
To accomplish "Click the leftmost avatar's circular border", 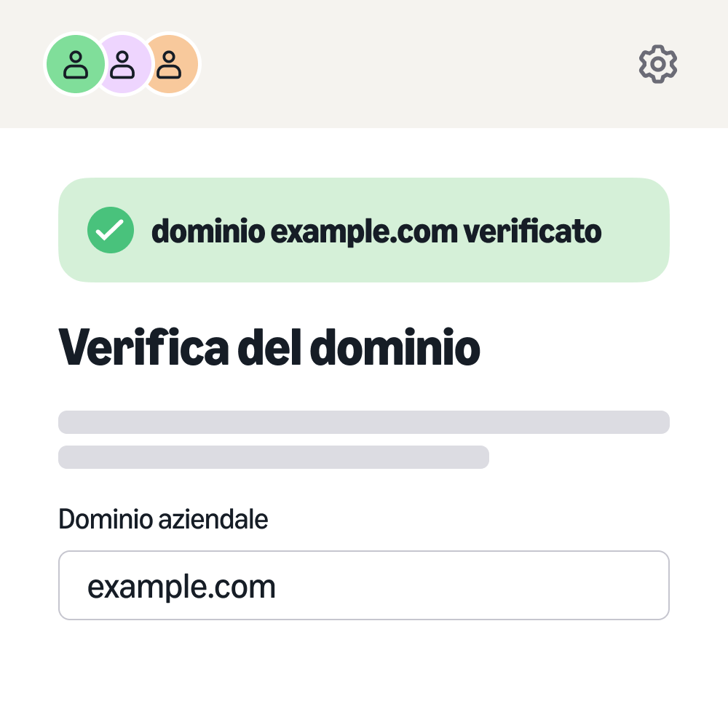I will tap(48, 64).
